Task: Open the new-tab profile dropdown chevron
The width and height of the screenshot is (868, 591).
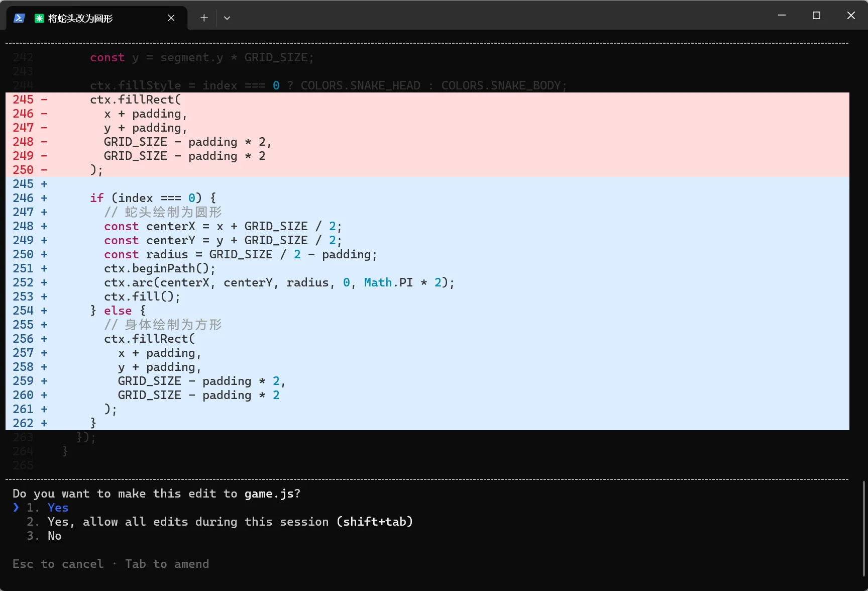Action: pyautogui.click(x=227, y=18)
